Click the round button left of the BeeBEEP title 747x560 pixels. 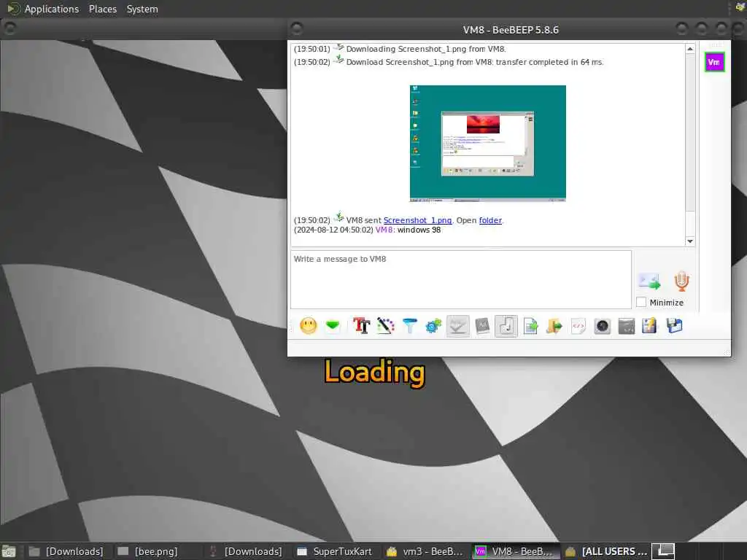297,28
